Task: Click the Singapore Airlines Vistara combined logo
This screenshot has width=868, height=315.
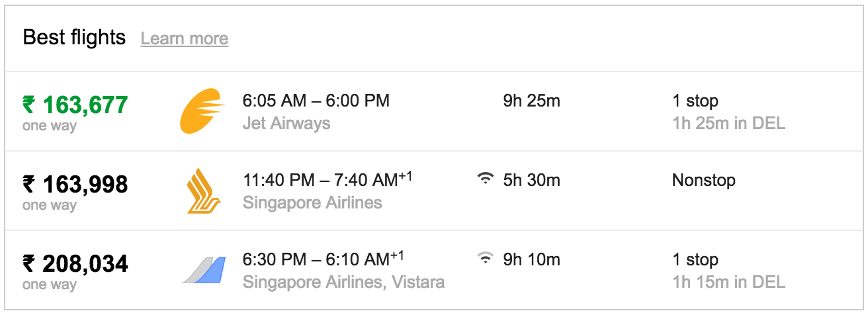Action: tap(204, 270)
